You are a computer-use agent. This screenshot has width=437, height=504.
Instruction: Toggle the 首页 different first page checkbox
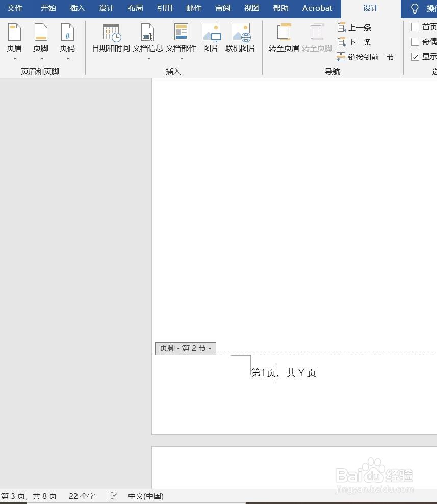click(x=415, y=27)
